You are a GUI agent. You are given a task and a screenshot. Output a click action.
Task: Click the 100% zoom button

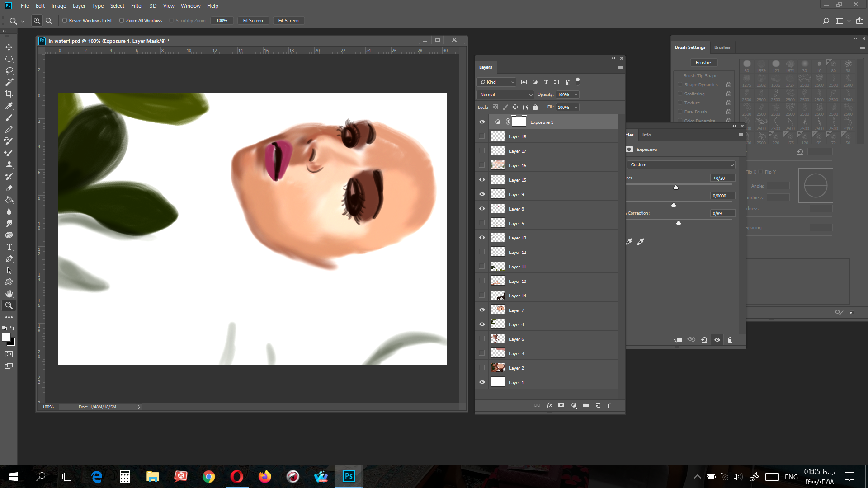pos(222,21)
